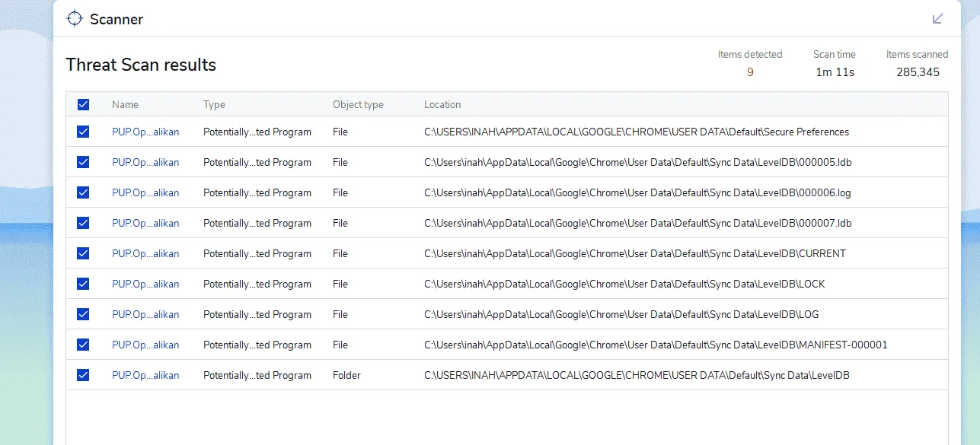The width and height of the screenshot is (980, 445).
Task: Click the Threat Scan results heading
Action: [x=141, y=65]
